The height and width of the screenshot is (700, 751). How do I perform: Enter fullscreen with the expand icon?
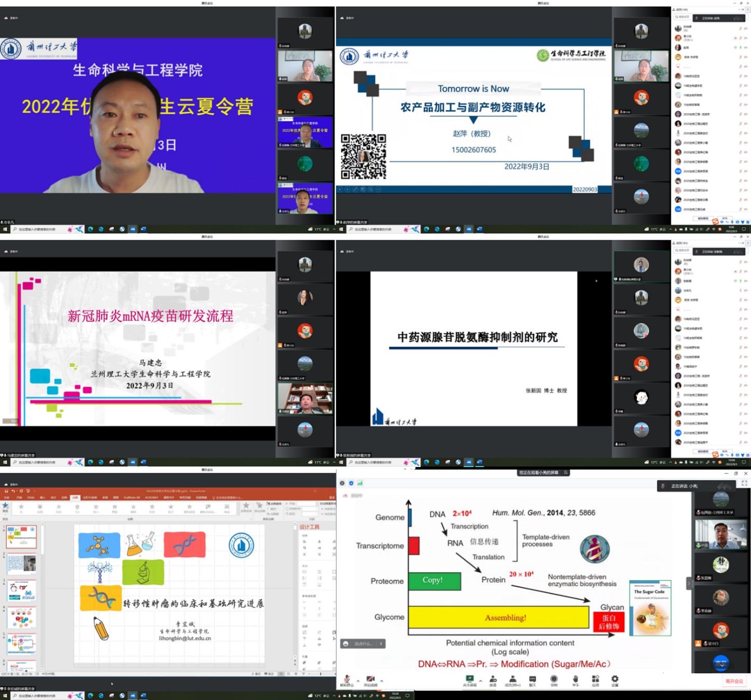[x=744, y=483]
